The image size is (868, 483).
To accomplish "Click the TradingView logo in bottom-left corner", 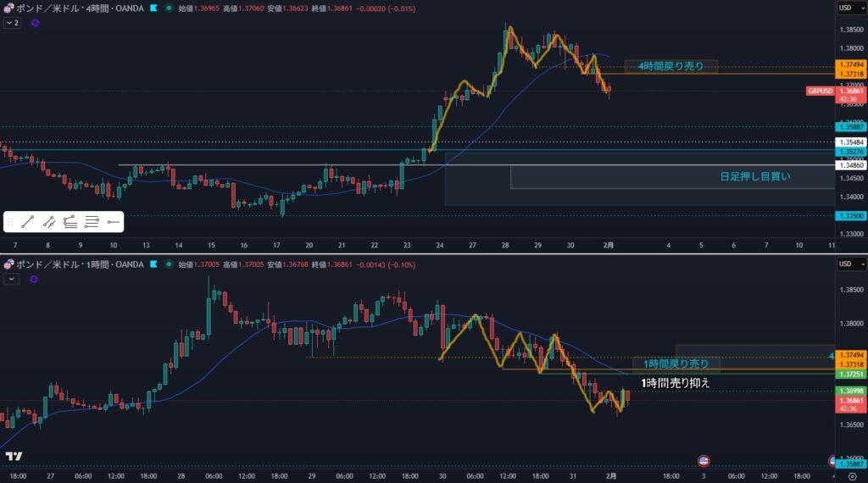I will pos(13,457).
